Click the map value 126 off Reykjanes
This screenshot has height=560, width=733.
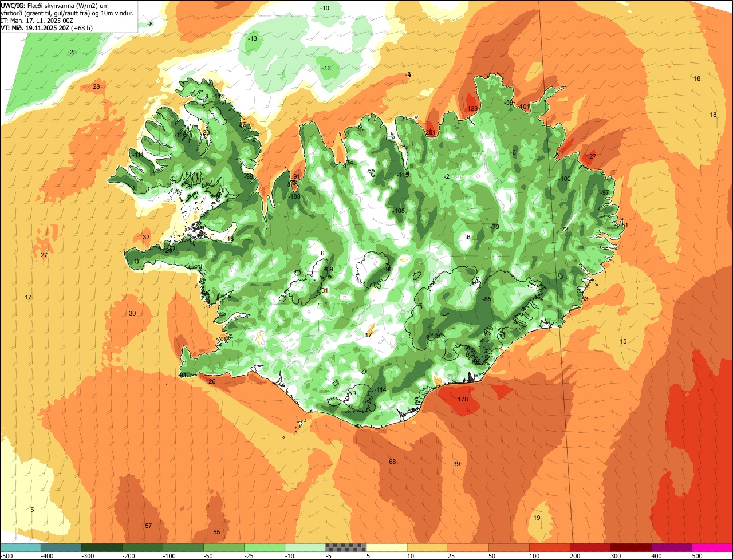coord(210,381)
